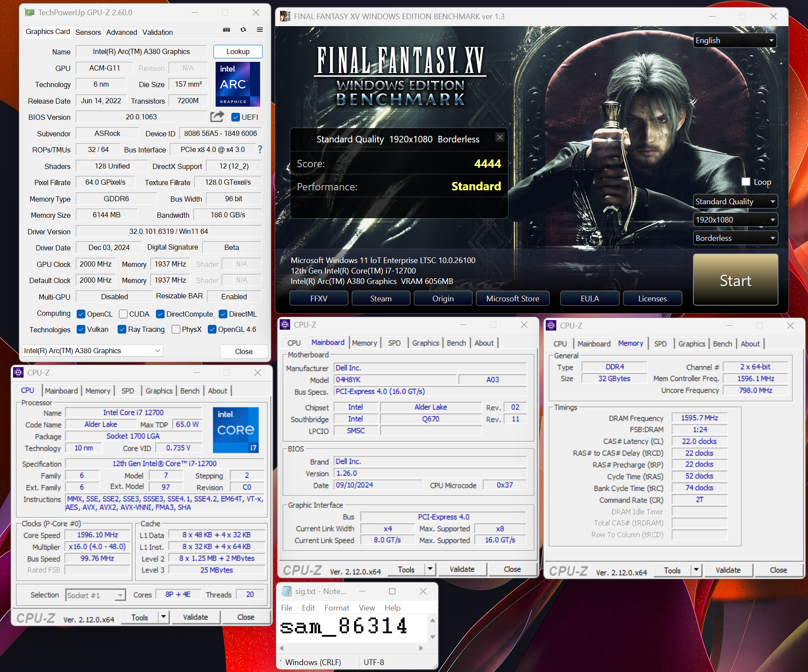Switch to the GPU-Z Advanced tab

click(122, 32)
